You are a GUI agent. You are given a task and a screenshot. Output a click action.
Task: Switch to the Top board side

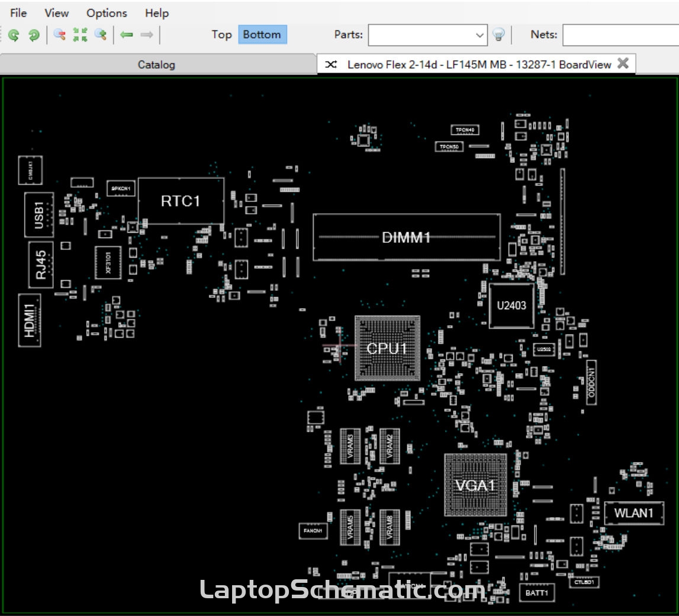[222, 35]
